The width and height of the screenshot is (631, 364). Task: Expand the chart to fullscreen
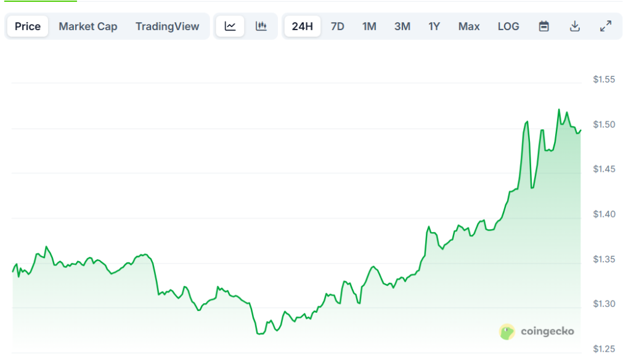tap(606, 26)
